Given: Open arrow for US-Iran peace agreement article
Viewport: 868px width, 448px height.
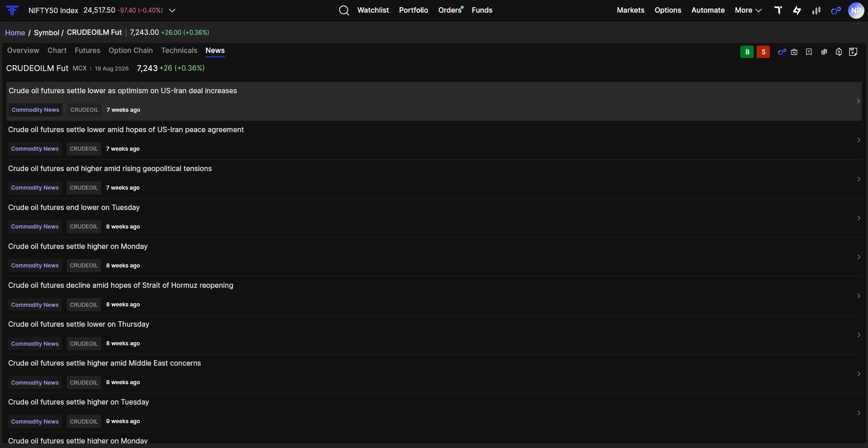Looking at the screenshot, I should [x=859, y=140].
